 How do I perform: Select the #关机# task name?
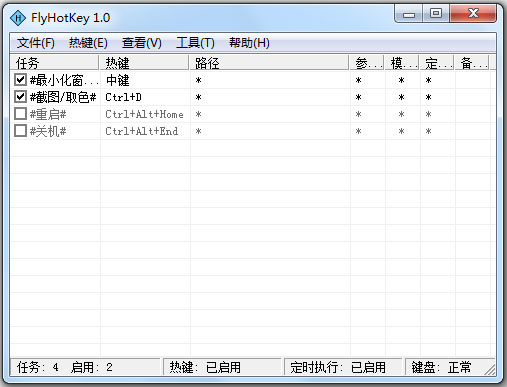48,131
